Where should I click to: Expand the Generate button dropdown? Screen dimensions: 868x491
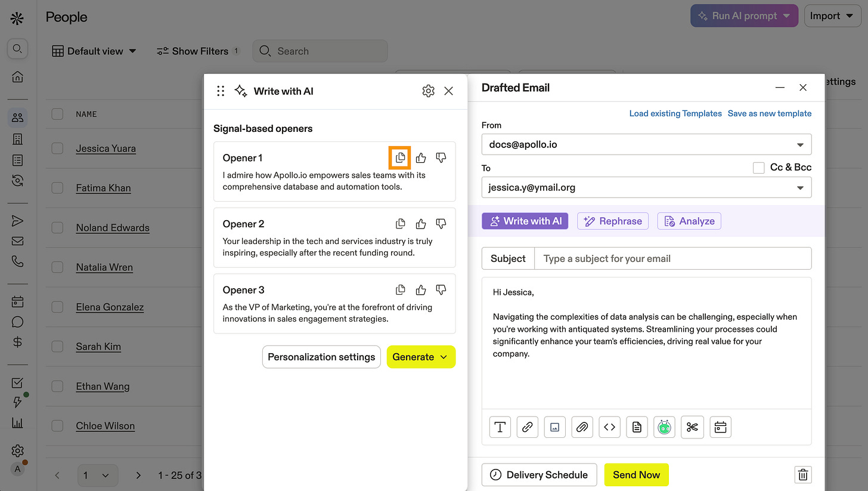444,357
